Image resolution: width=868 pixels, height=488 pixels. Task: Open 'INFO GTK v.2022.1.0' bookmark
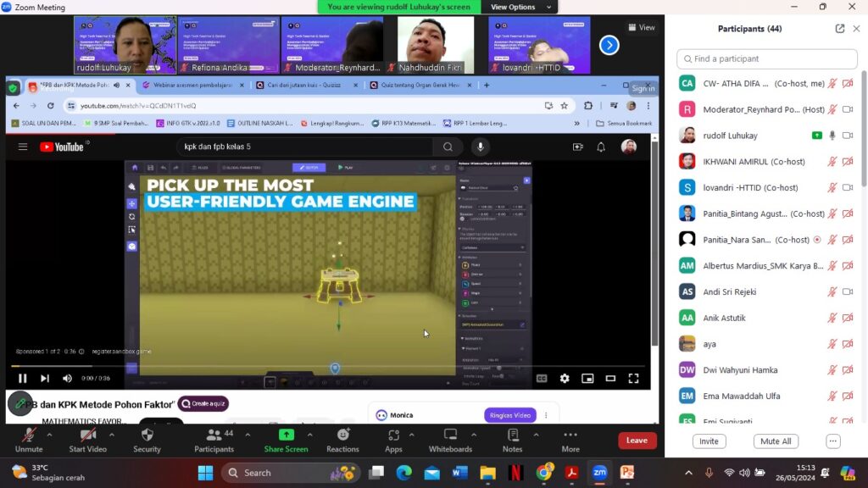tap(188, 124)
